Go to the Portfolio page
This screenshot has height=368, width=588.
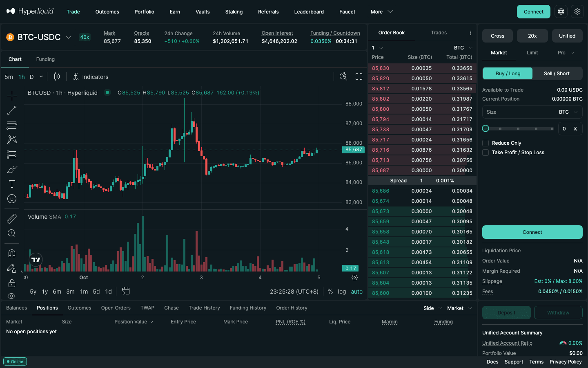point(145,12)
